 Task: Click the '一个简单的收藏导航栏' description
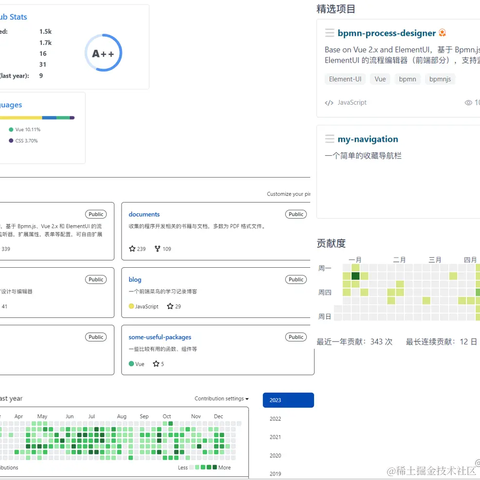363,156
